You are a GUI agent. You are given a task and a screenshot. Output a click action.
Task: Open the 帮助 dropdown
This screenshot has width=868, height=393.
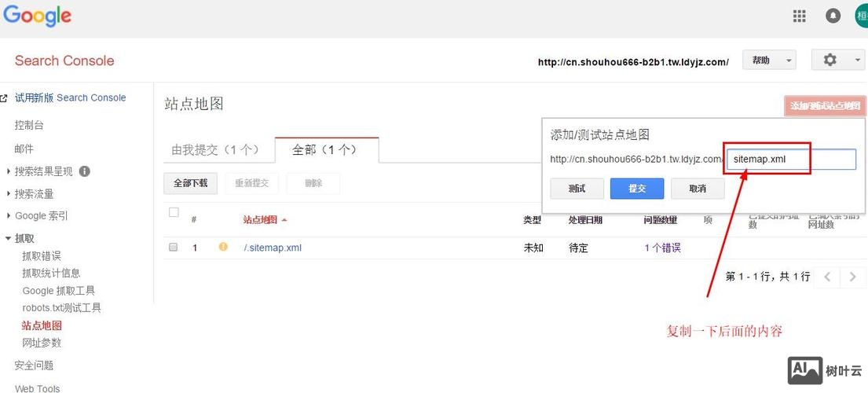[769, 60]
